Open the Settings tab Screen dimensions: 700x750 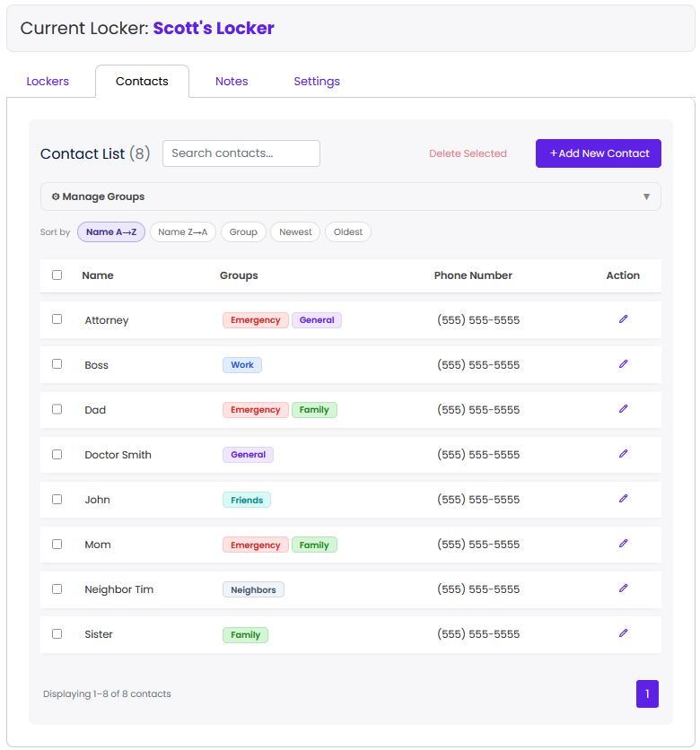click(317, 82)
